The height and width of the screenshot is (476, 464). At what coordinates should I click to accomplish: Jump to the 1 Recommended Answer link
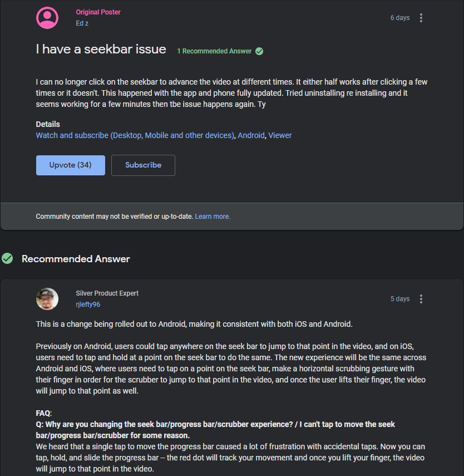[214, 51]
